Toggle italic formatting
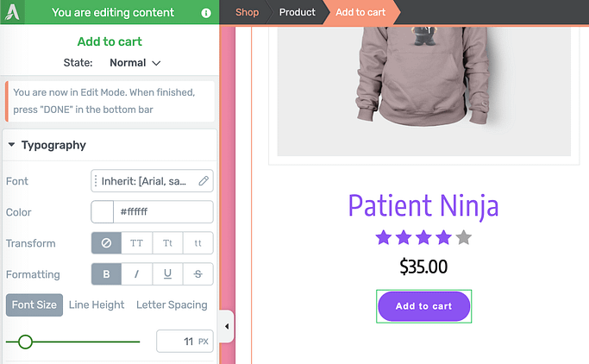 [x=136, y=274]
